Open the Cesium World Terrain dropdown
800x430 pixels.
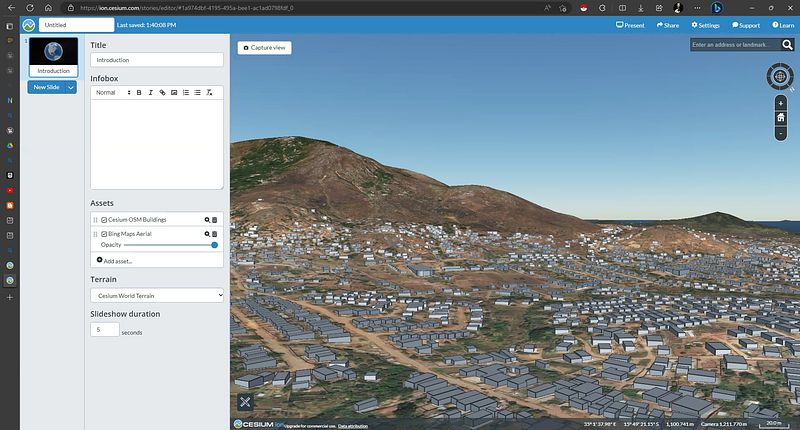(157, 295)
